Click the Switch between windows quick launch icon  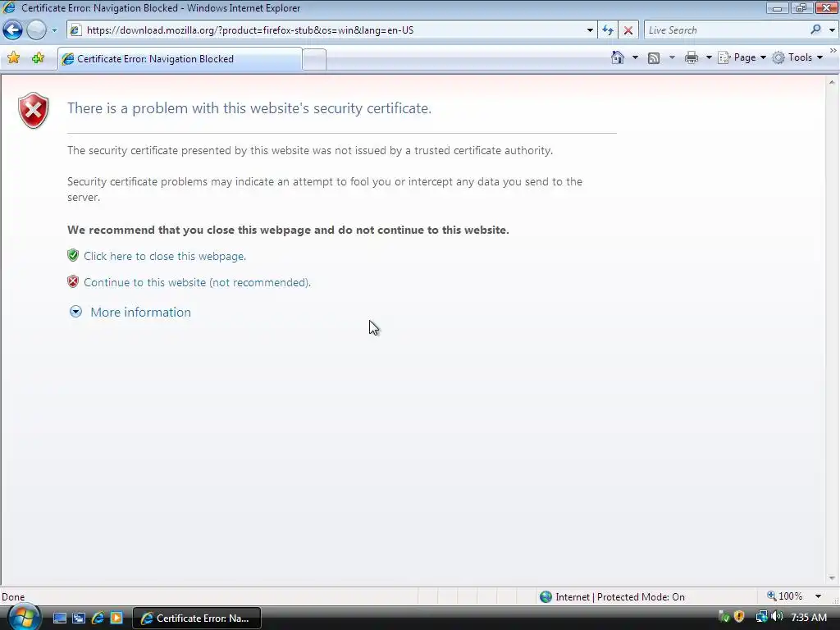[79, 619]
